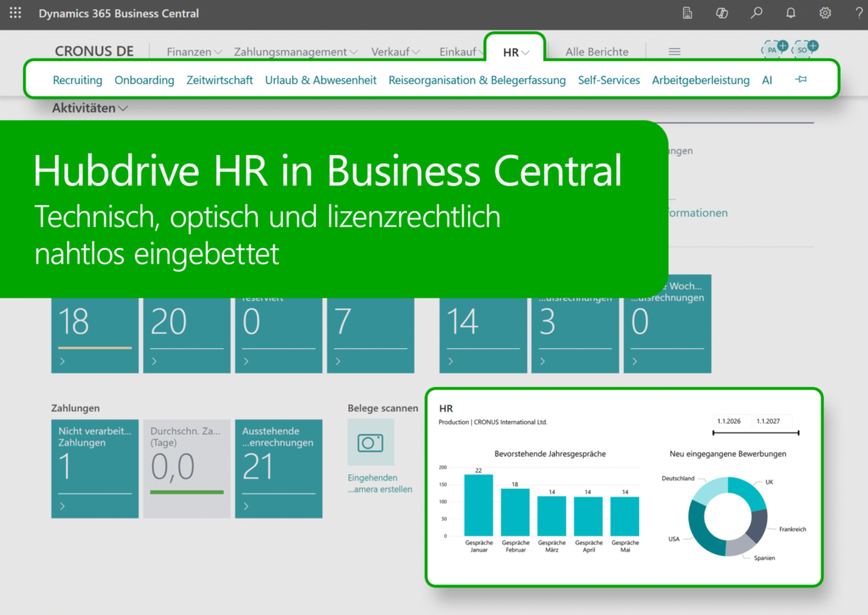The width and height of the screenshot is (868, 615).
Task: Open the app launcher waffle icon
Action: tap(15, 13)
